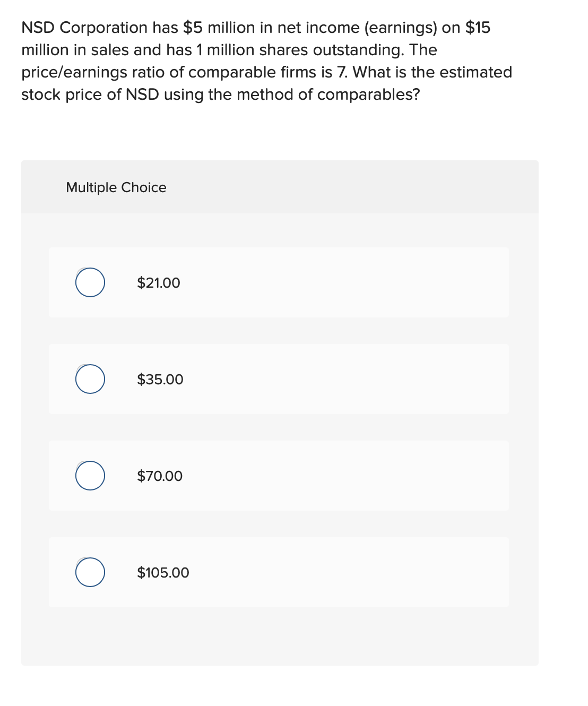
Task: Click blank space inside the $35.00 answer card
Action: [x=345, y=379]
